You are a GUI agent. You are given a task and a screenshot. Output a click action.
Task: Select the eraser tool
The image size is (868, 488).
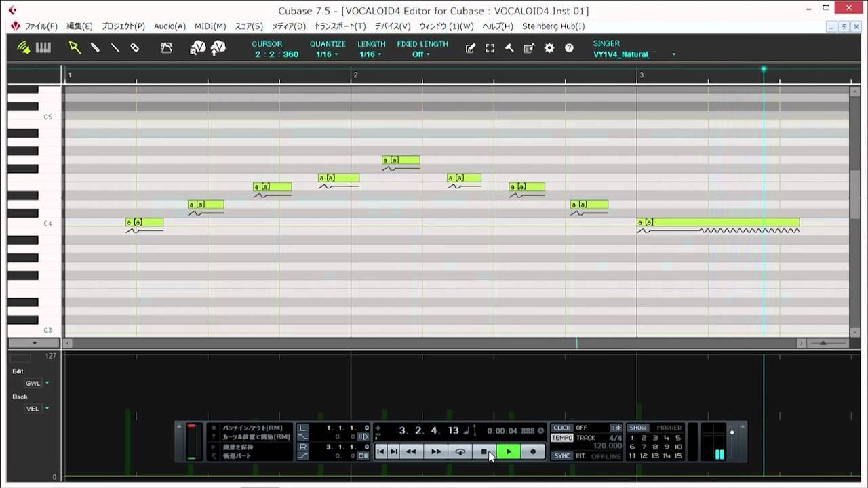(134, 48)
